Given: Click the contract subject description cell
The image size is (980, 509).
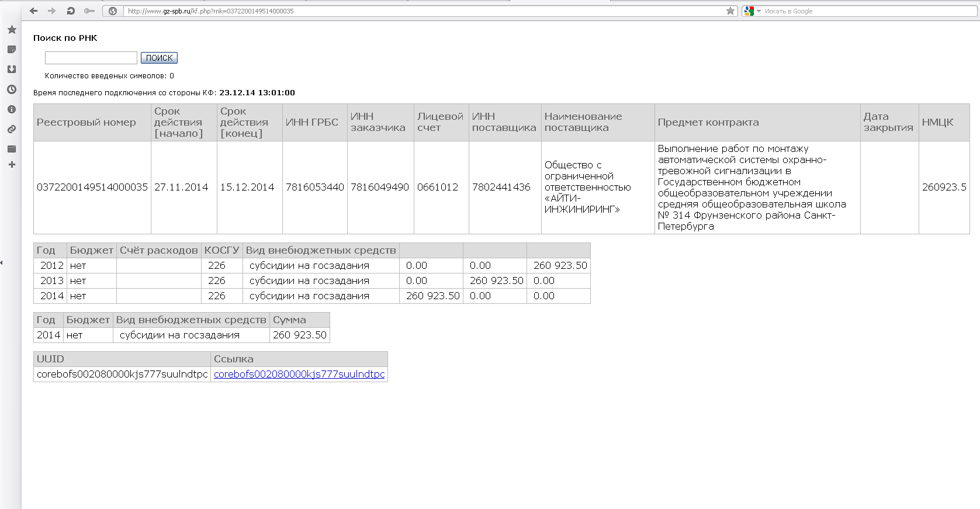Looking at the screenshot, I should tap(757, 187).
